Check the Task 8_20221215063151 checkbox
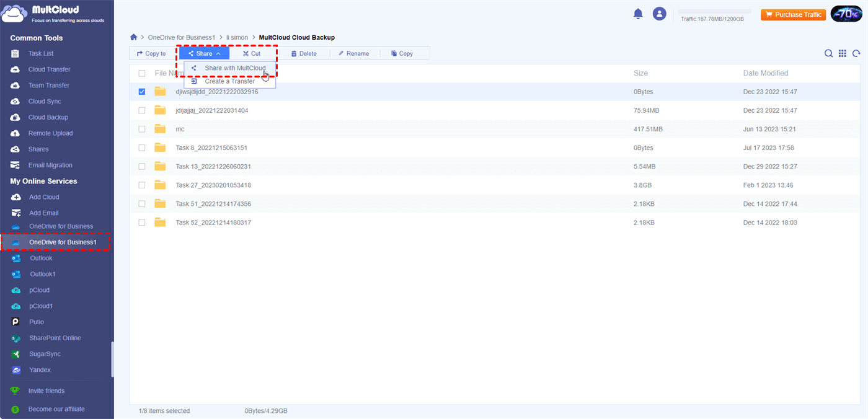The height and width of the screenshot is (419, 868). (142, 148)
